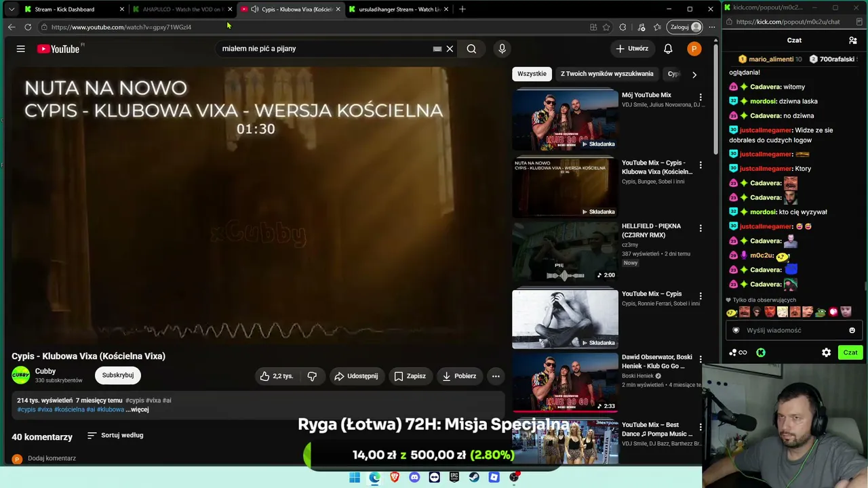Expand description with ...więcej
Screen dimensions: 868x488
coord(137,409)
